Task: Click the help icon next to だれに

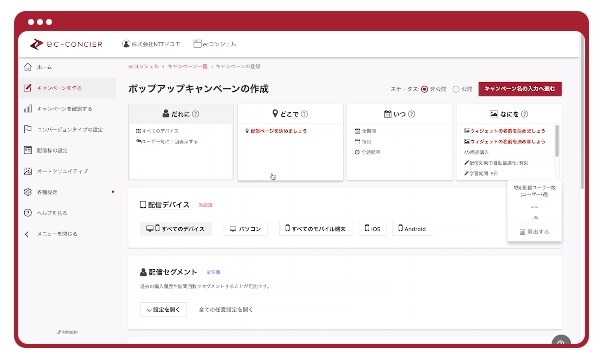Action: [196, 114]
